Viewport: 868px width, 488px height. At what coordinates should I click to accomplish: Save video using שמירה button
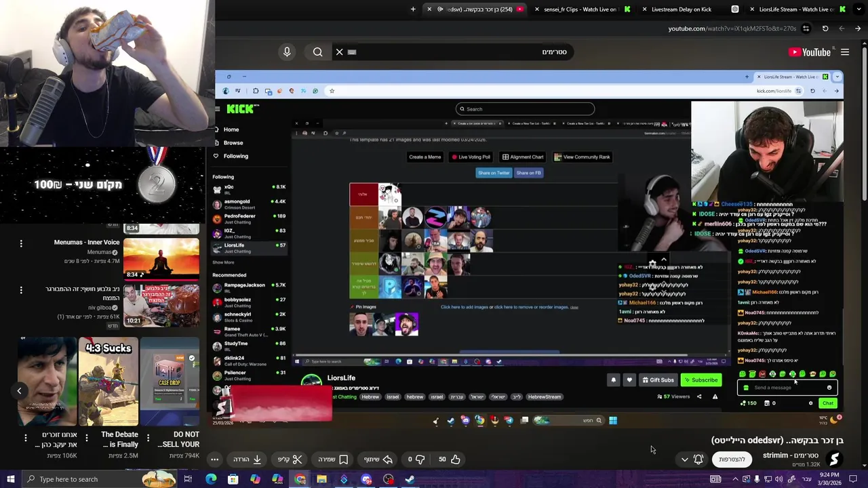click(x=334, y=459)
